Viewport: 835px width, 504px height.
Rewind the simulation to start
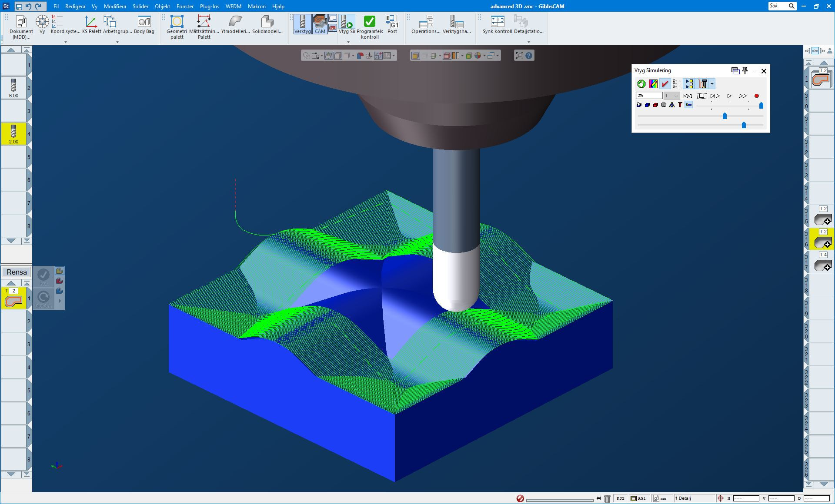click(688, 96)
